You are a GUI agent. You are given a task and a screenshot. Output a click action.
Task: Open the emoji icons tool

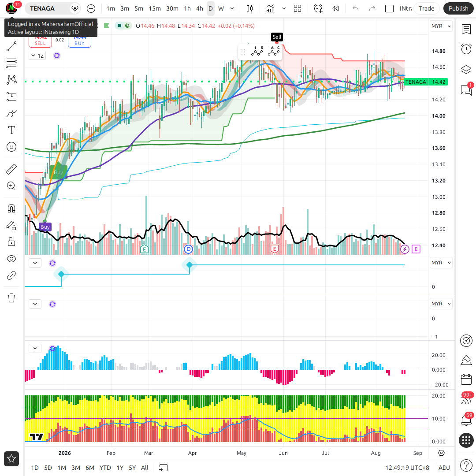point(11,147)
